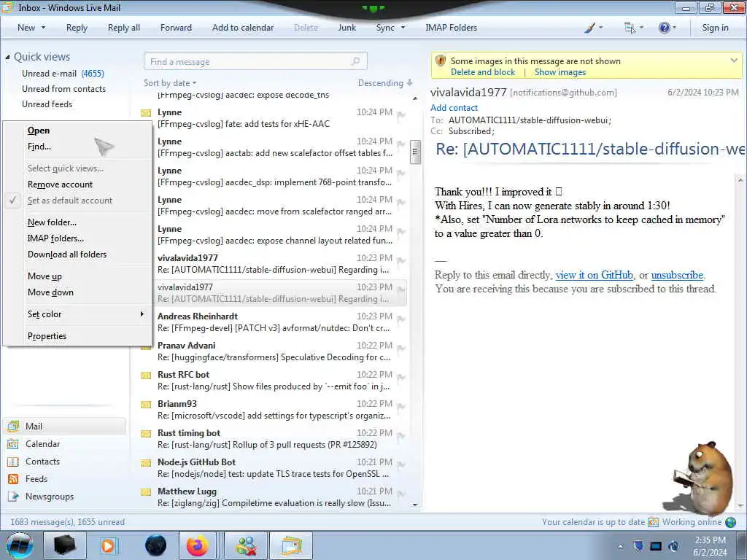
Task: Click the system tray security shield icon
Action: coord(638,545)
